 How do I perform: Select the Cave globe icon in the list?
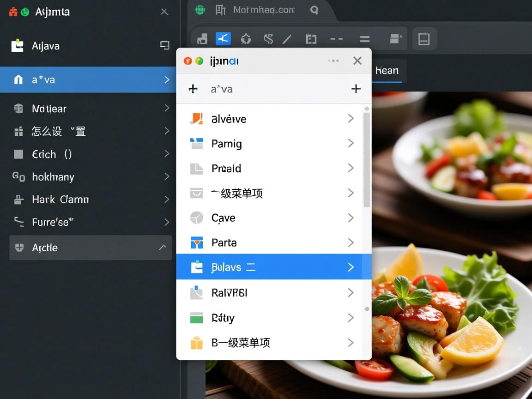click(197, 218)
